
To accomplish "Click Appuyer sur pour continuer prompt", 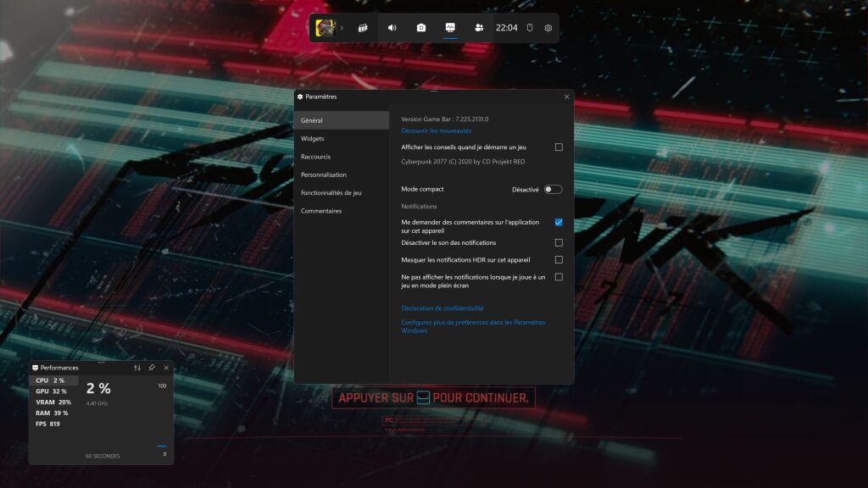I will click(433, 398).
